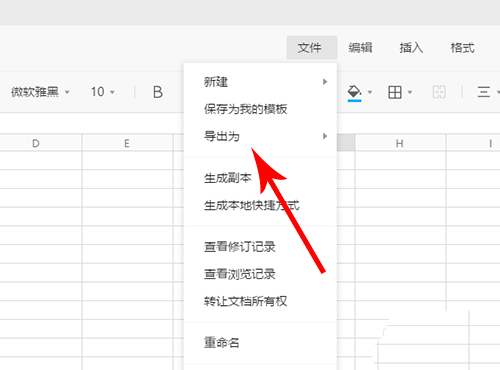
Task: Choose 重命名 from the menu
Action: (x=260, y=343)
